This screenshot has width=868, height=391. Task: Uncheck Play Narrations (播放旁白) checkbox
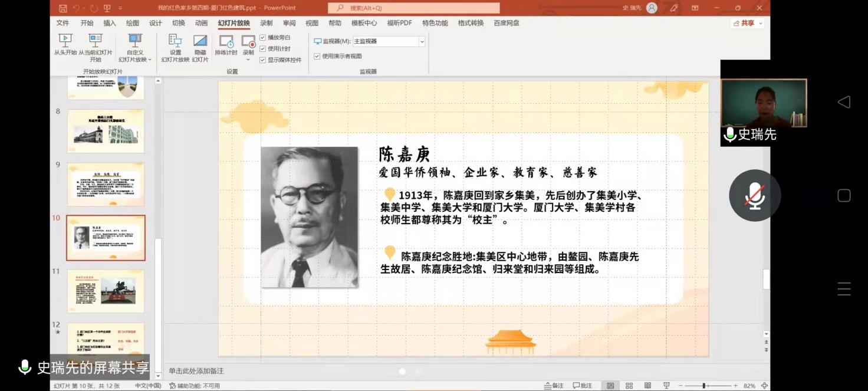(x=263, y=38)
